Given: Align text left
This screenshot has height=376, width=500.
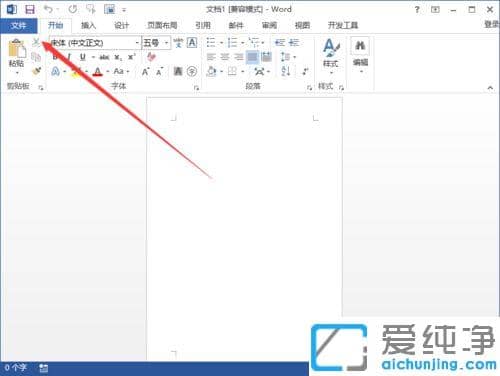Looking at the screenshot, I should coord(211,57).
